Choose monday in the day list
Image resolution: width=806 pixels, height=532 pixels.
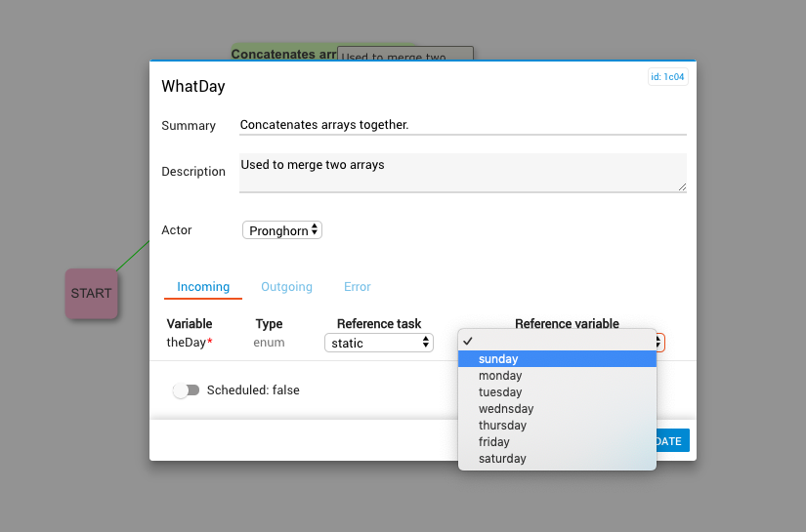pyautogui.click(x=500, y=376)
